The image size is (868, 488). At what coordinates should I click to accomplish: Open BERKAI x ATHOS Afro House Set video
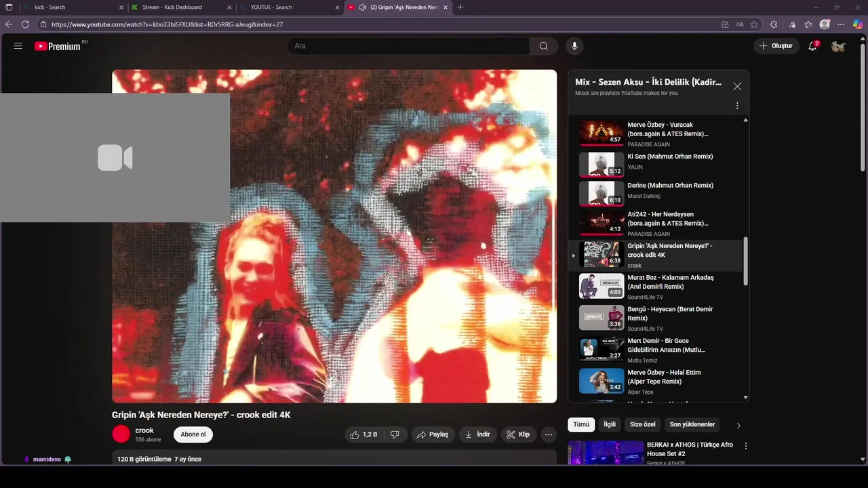[690, 449]
